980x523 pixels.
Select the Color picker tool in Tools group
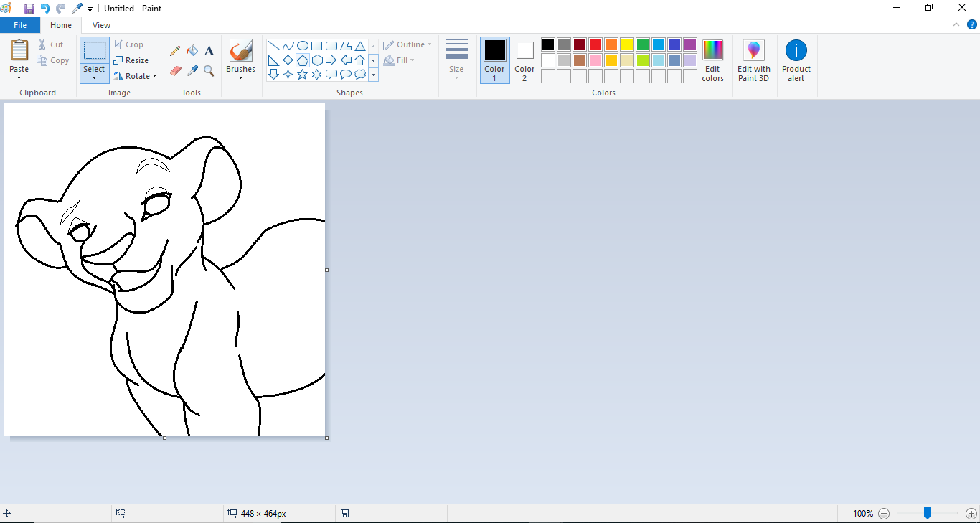192,71
